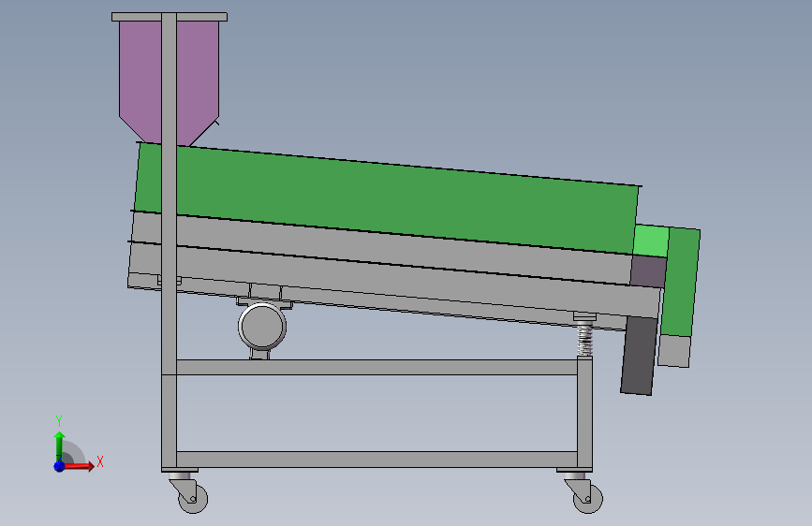This screenshot has width=812, height=526.
Task: Select the flat top plate above hopper
Action: click(x=170, y=17)
